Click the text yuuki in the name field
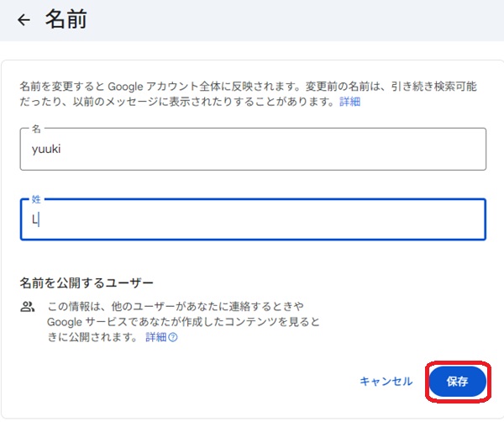Screen dimensions: 504x422 47,150
